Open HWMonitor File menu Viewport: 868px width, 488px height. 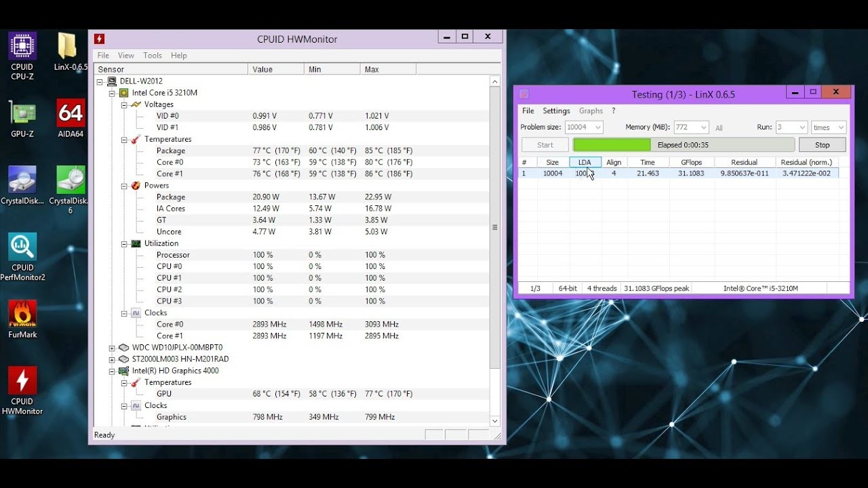click(103, 56)
